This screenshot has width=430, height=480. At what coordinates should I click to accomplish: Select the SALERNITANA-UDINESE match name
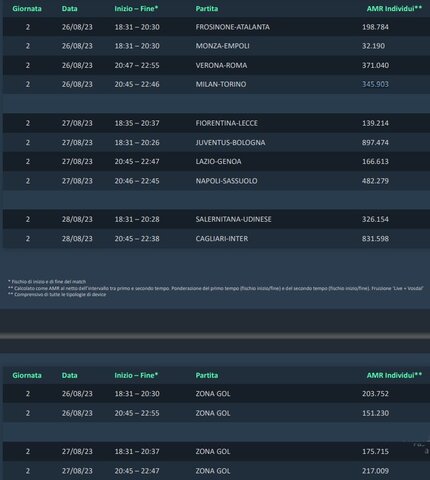233,219
